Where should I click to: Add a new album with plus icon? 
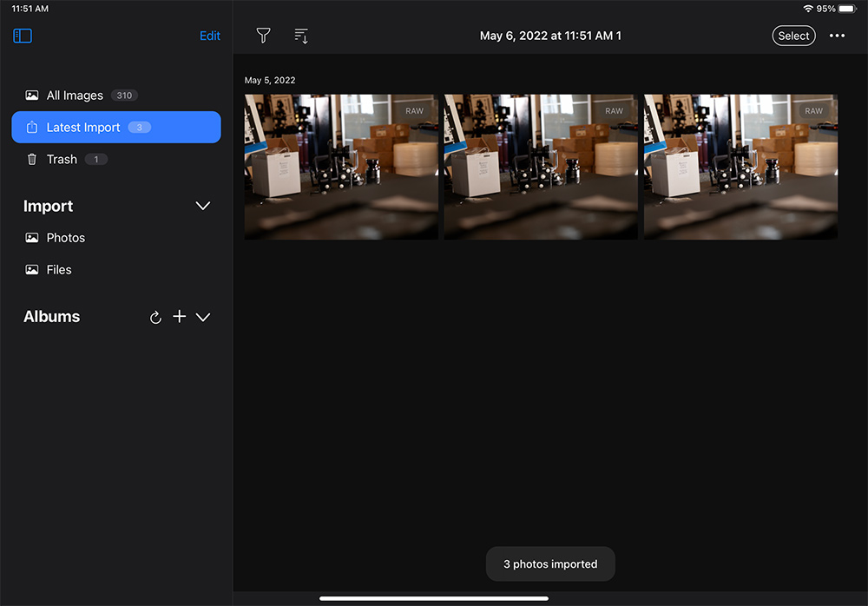point(180,316)
